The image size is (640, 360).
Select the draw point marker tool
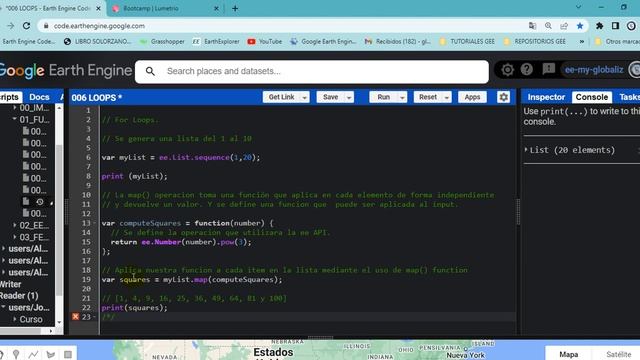[x=16, y=354]
